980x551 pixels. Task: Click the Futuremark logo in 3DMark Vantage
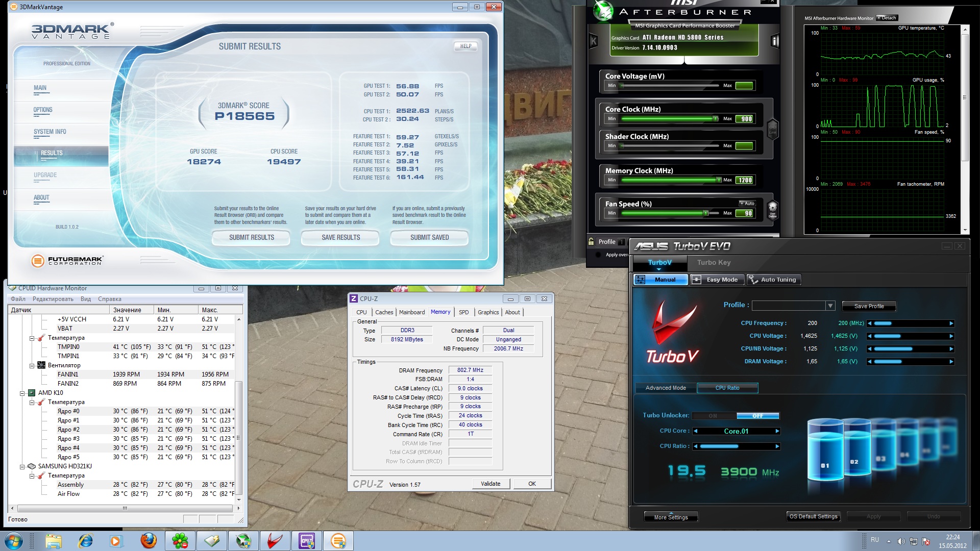[x=67, y=261]
